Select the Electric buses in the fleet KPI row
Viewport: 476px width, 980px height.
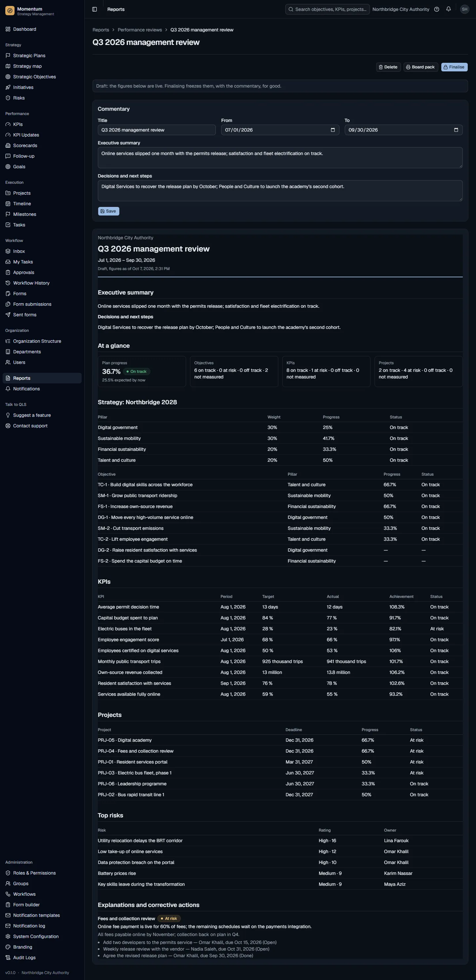click(x=280, y=629)
